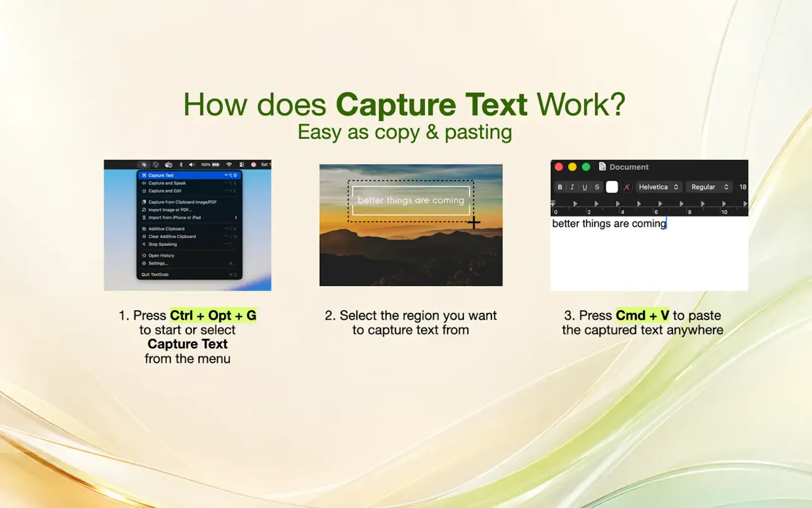Viewport: 812px width, 508px height.
Task: Click the 'Easy as copy & pasting' subtitle
Action: pos(404,132)
